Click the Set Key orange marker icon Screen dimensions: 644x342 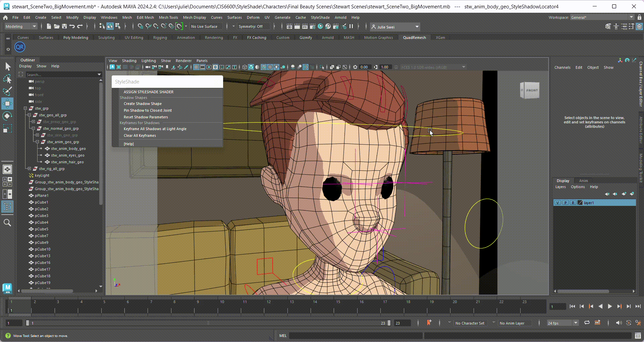(429, 323)
